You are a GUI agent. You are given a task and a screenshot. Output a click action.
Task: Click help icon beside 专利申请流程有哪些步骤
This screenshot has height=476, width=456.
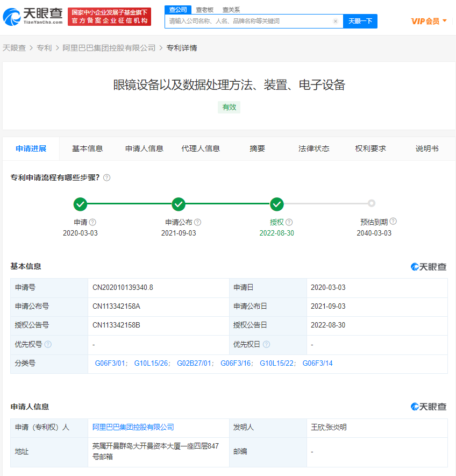pyautogui.click(x=107, y=177)
